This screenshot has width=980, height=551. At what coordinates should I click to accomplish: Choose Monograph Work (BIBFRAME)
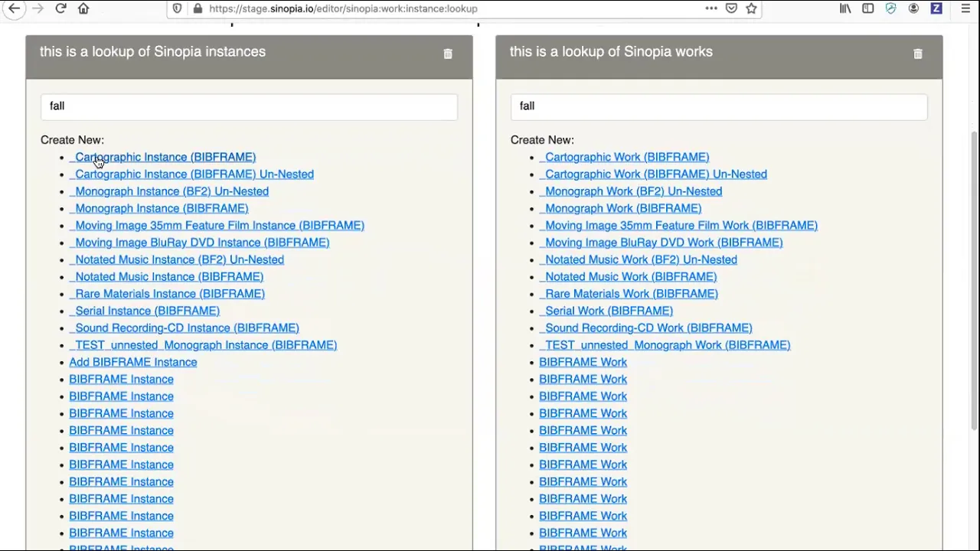click(620, 208)
